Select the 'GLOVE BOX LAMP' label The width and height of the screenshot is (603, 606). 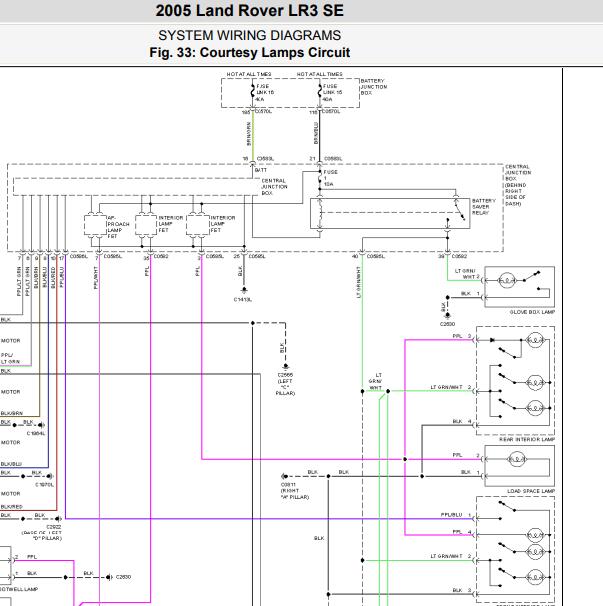[x=532, y=312]
